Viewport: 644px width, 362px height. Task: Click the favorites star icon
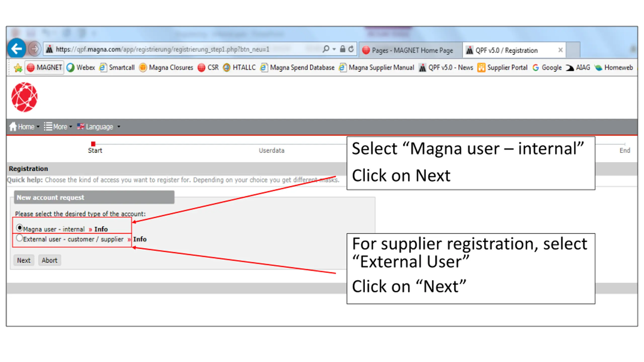click(x=18, y=68)
